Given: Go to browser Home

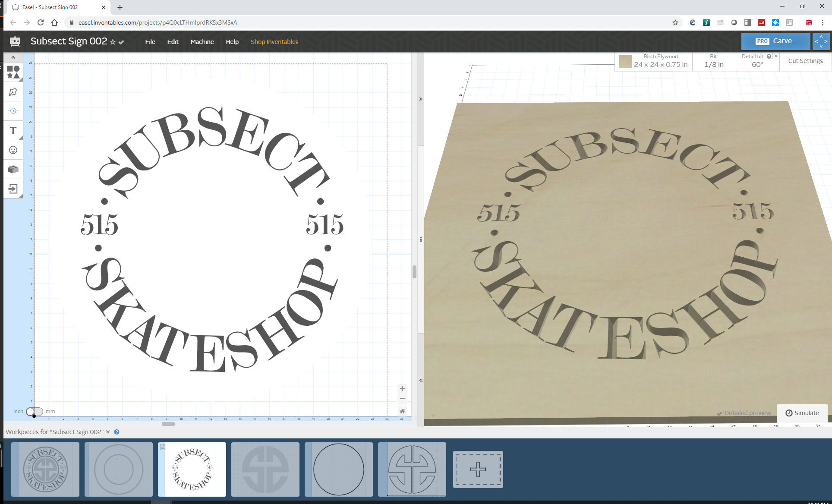Looking at the screenshot, I should (54, 22).
